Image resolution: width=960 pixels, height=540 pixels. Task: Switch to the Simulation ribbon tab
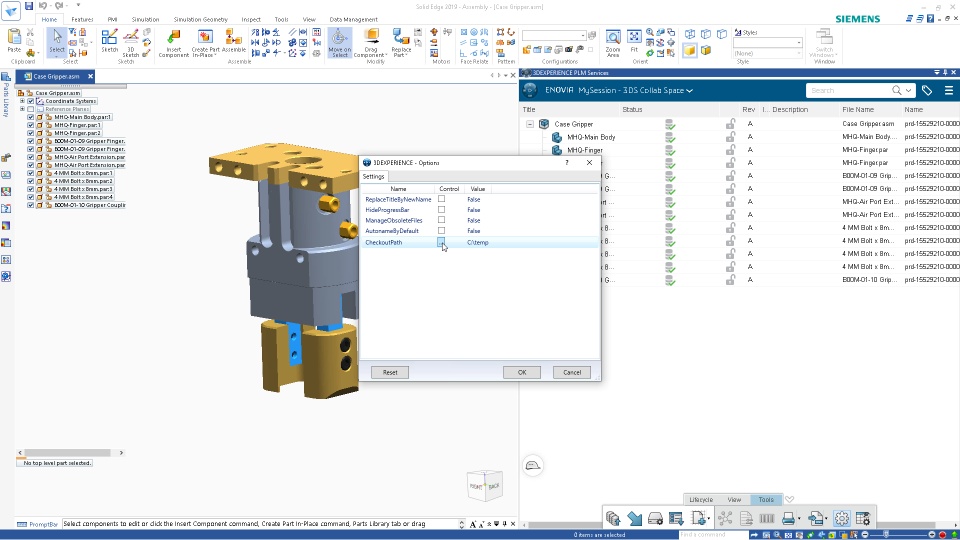click(x=145, y=20)
